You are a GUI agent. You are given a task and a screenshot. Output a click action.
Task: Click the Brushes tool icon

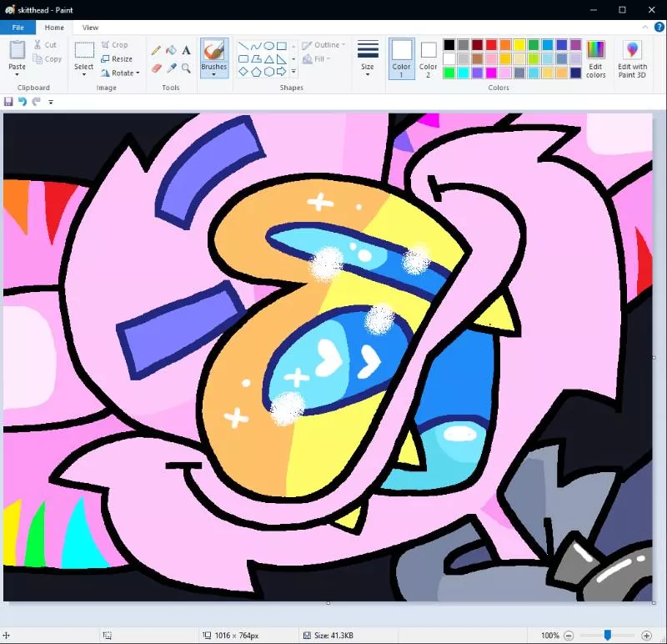(x=214, y=50)
